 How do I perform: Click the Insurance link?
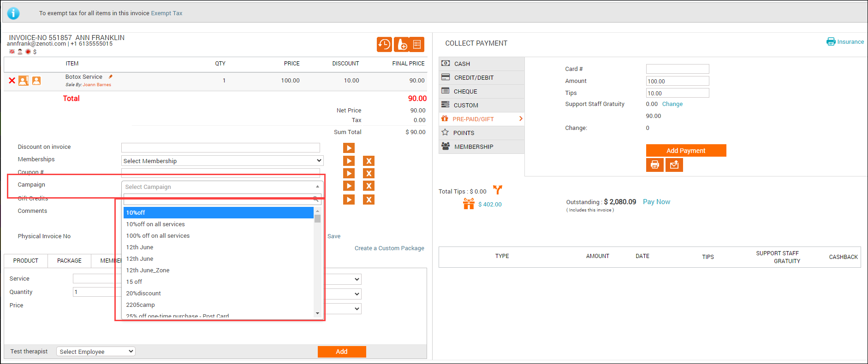[850, 41]
